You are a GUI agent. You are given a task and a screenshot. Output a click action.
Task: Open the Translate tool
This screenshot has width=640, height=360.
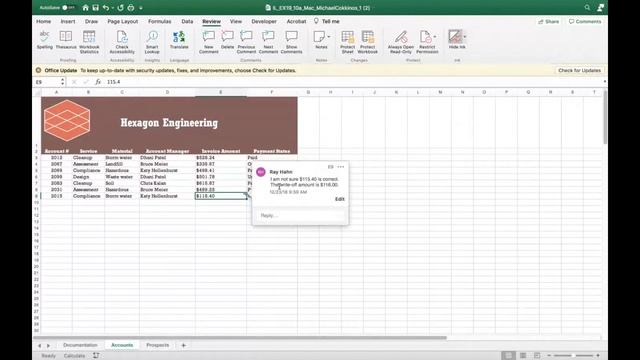[x=179, y=40]
